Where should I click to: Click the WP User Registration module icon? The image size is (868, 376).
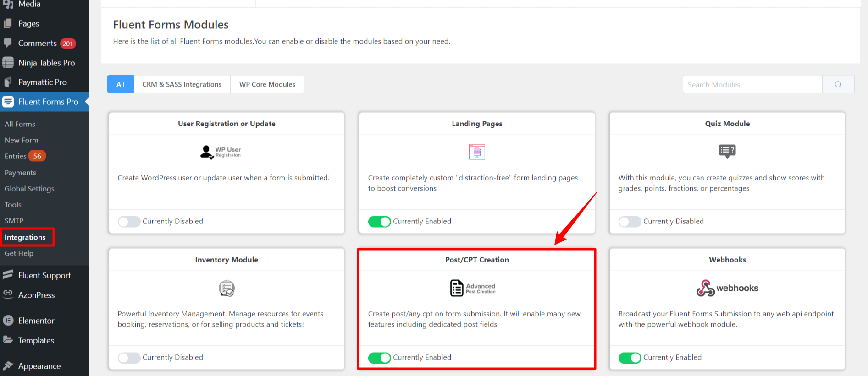221,152
